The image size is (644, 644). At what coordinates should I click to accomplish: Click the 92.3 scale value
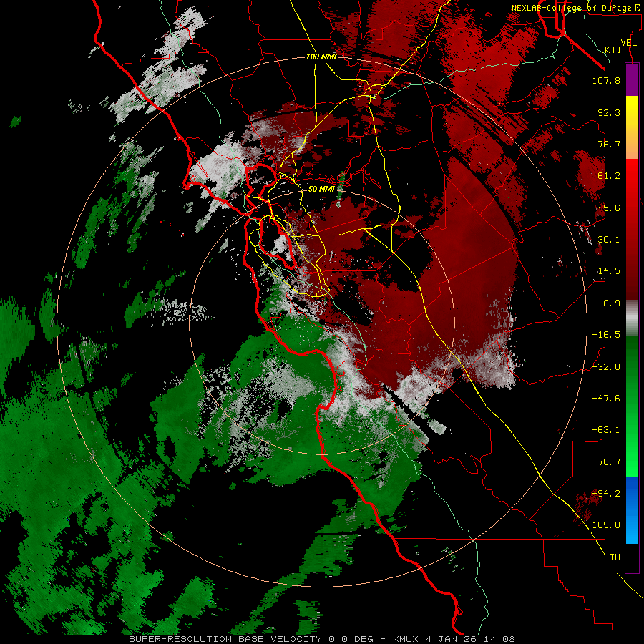click(x=609, y=112)
